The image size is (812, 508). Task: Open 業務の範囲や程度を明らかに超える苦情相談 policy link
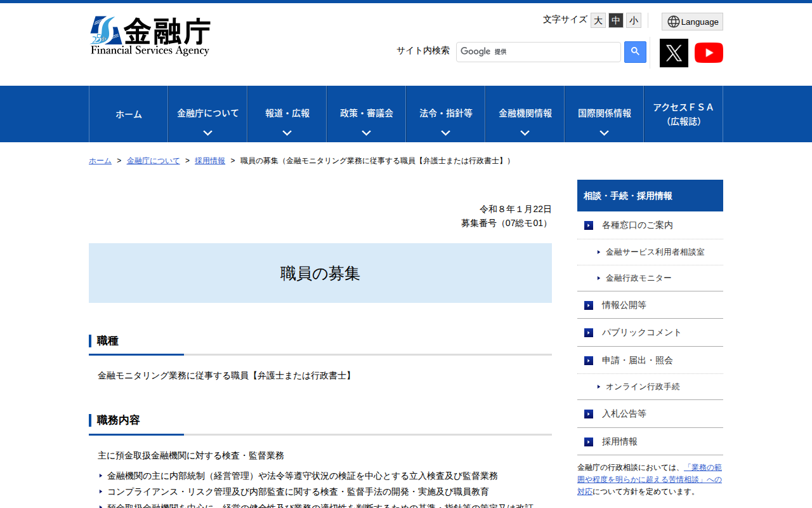pyautogui.click(x=650, y=479)
